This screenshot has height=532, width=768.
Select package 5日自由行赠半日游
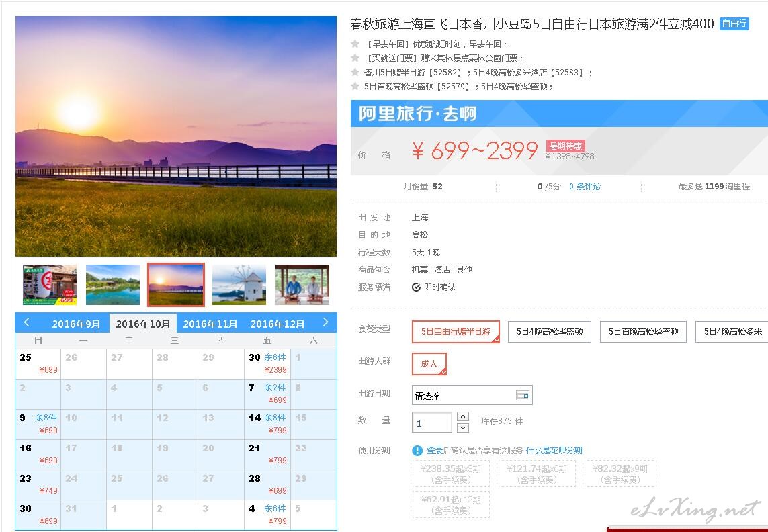coord(456,332)
